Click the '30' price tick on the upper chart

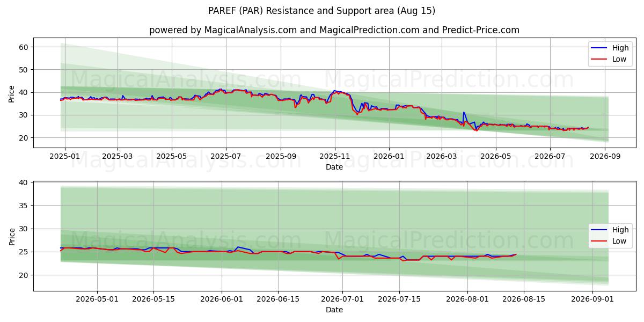(25, 115)
